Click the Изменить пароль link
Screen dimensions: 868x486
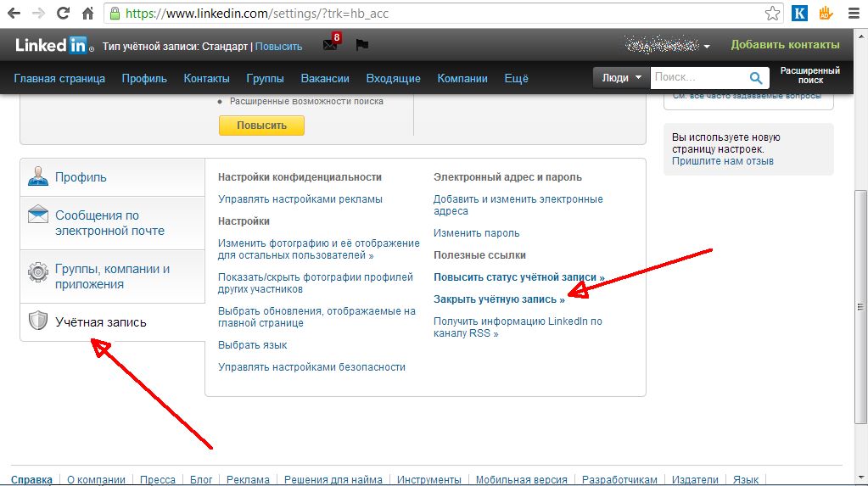point(476,233)
